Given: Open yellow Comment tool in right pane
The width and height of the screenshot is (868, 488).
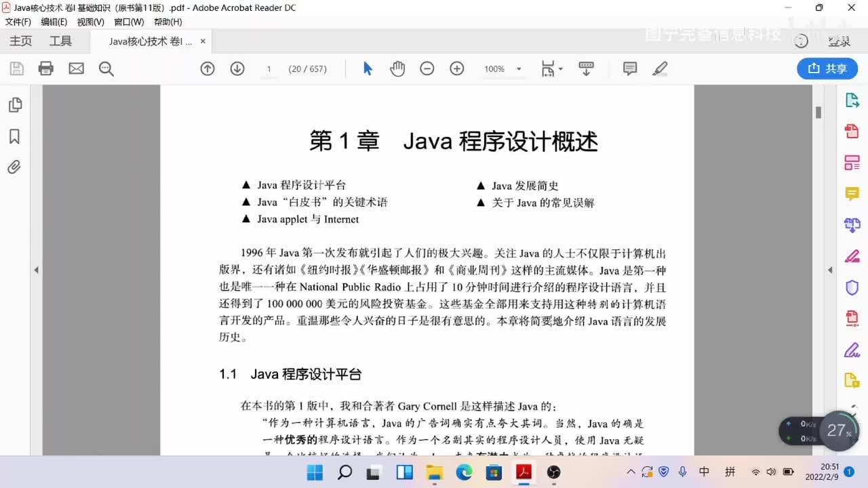Looking at the screenshot, I should click(x=852, y=194).
